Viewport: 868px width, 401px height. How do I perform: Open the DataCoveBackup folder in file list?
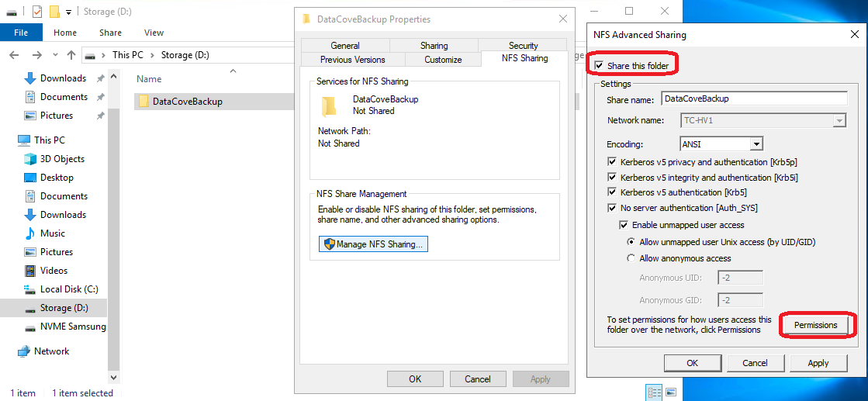click(187, 102)
